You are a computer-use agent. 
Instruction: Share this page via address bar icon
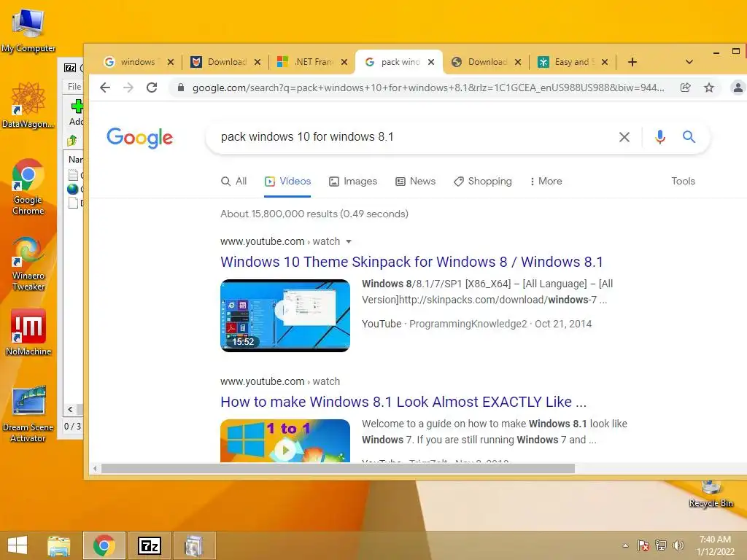pos(685,87)
